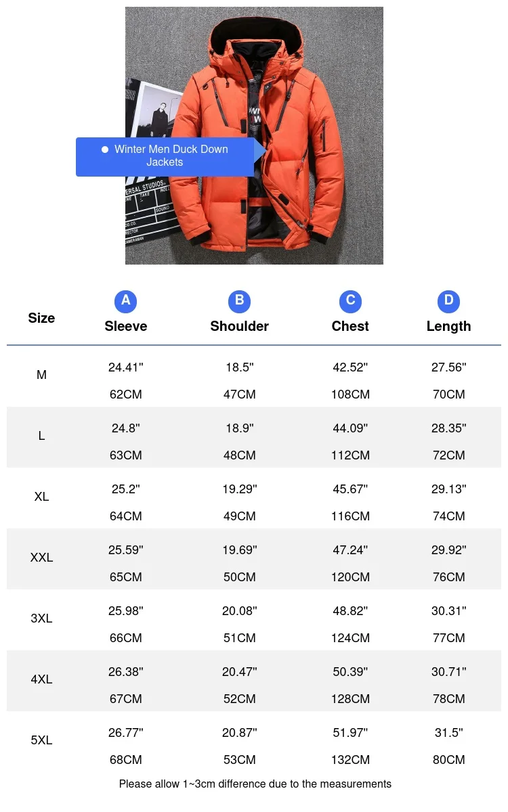Screen dimensions: 508x812
Task: Choose the XL size row label
Action: (x=41, y=497)
